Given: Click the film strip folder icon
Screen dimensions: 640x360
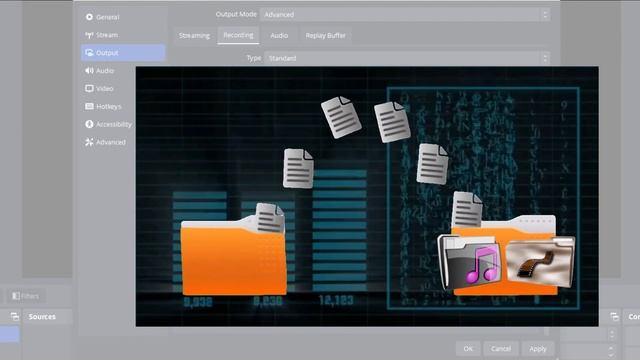Looking at the screenshot, I should click(x=540, y=261).
